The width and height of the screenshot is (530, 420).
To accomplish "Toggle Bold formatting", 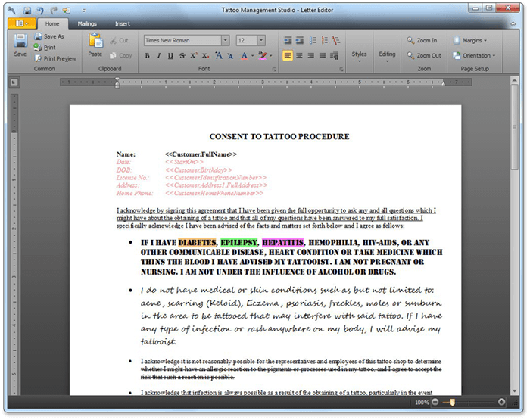I will coord(146,56).
